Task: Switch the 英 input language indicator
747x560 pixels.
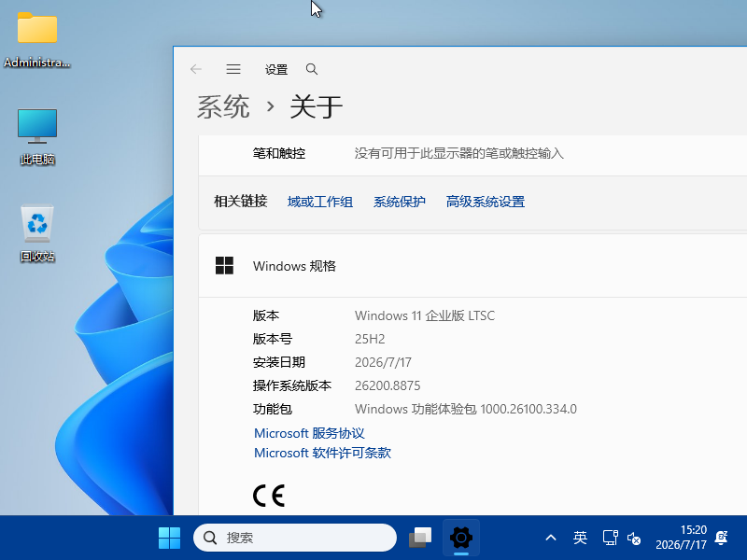Action: click(x=580, y=538)
